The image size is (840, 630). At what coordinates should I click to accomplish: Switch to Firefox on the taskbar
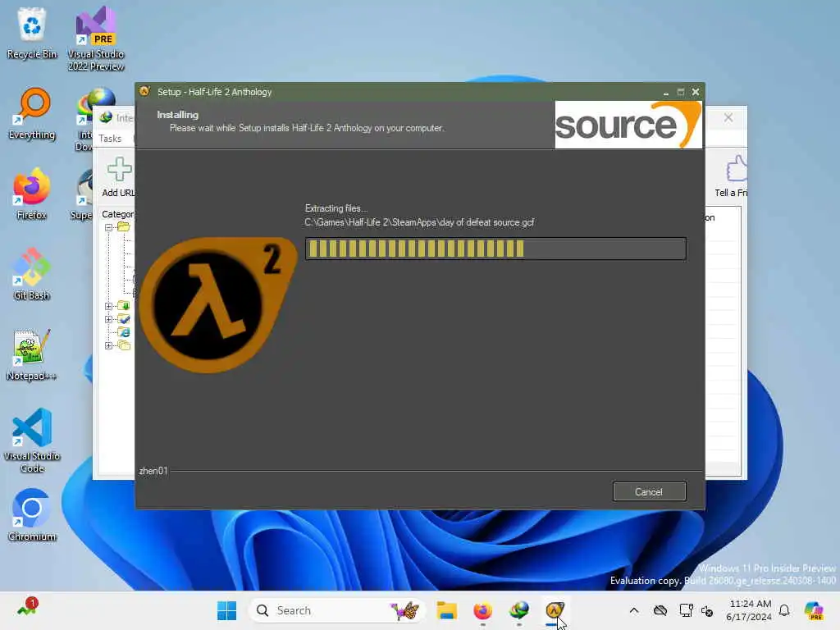click(482, 610)
